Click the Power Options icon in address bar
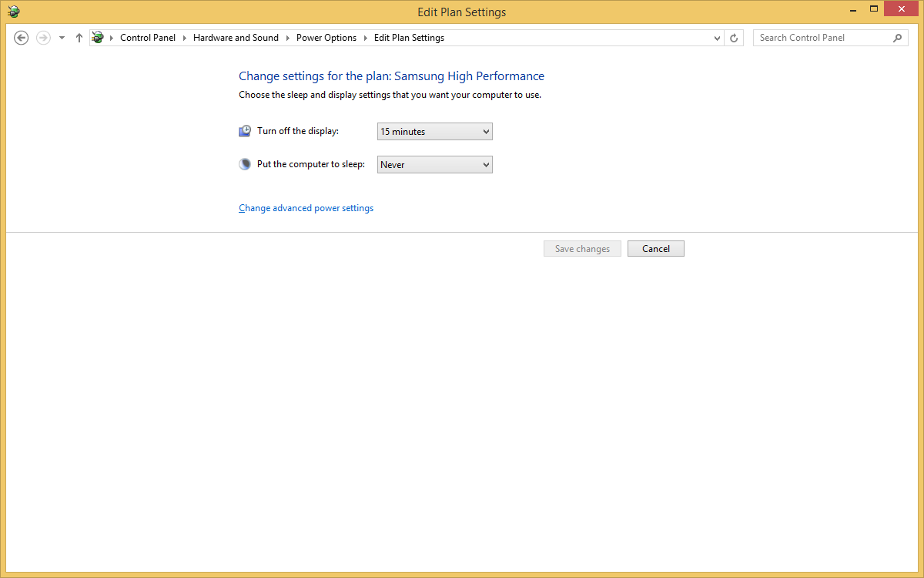Viewport: 924px width, 578px height. pyautogui.click(x=98, y=38)
